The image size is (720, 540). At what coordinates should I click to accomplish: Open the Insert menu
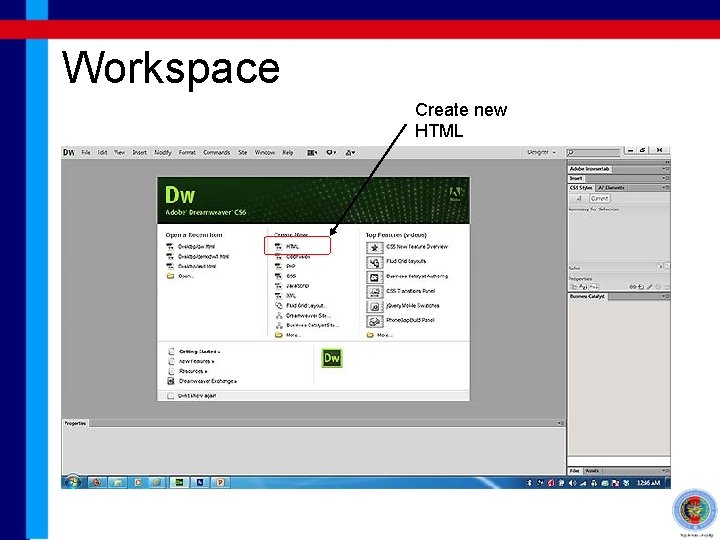point(140,152)
